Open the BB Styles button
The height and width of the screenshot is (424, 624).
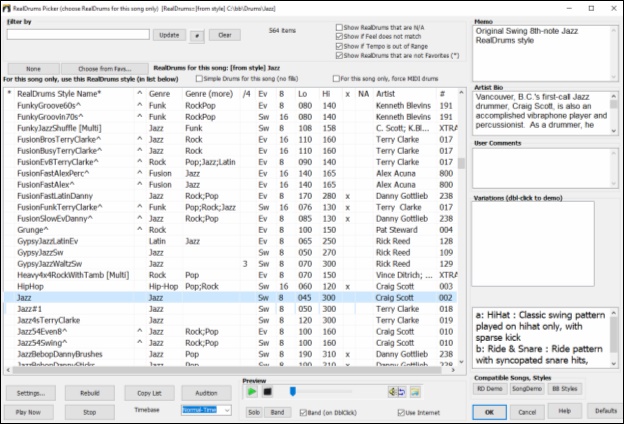pyautogui.click(x=565, y=389)
